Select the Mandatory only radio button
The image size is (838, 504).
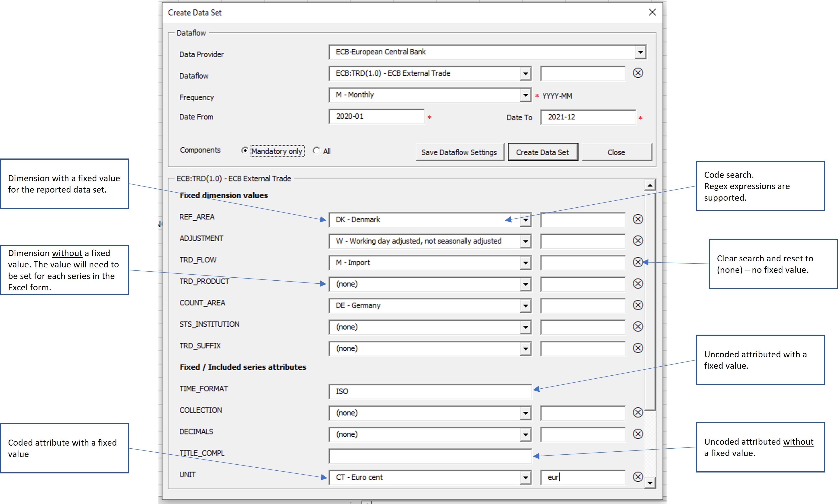click(x=245, y=150)
